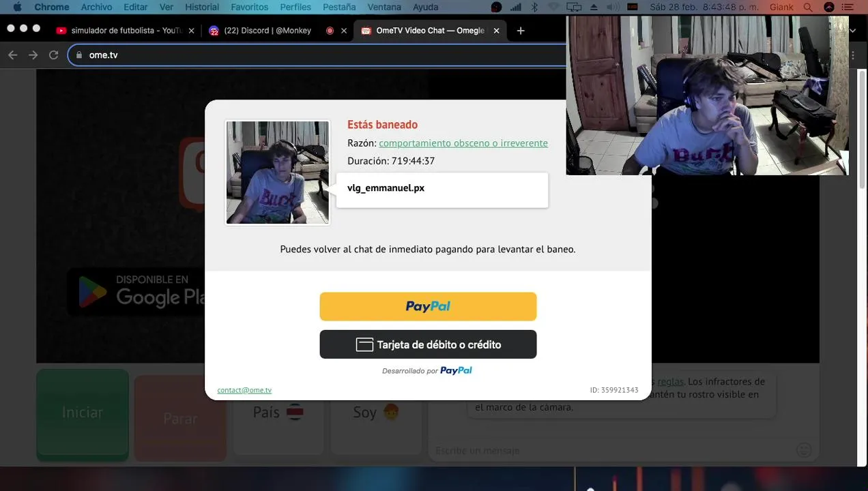Open the Perfiles menu

[295, 7]
